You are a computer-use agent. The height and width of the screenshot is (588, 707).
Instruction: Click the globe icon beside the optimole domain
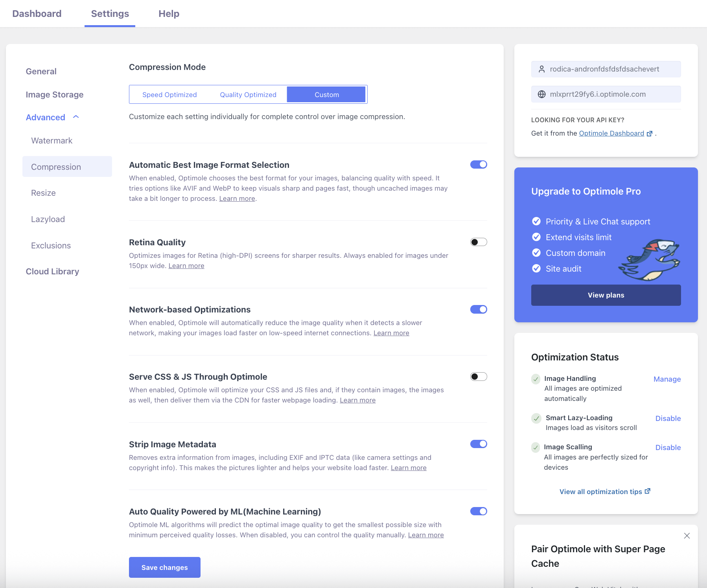coord(541,94)
